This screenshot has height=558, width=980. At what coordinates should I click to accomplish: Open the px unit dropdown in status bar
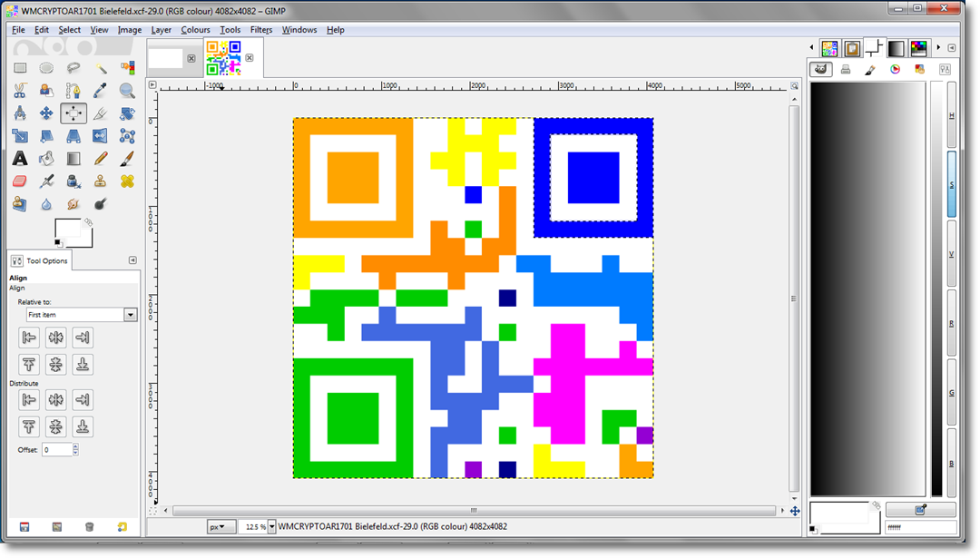(221, 527)
